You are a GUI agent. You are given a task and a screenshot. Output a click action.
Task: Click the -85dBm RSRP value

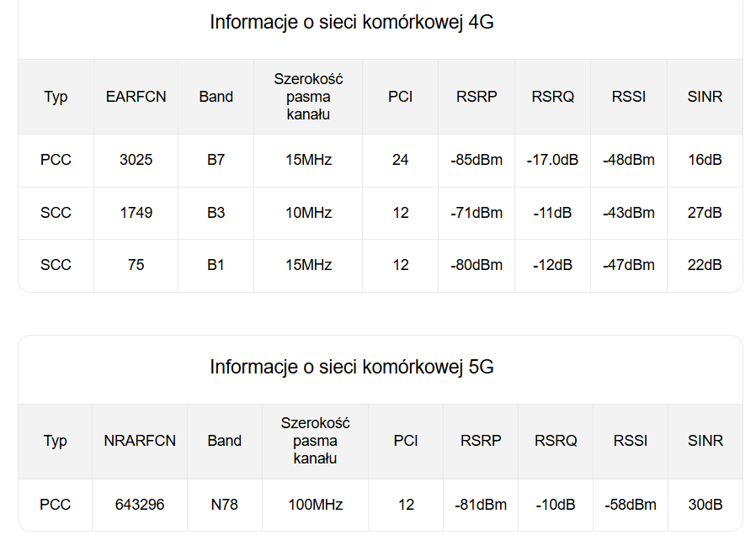pyautogui.click(x=476, y=160)
